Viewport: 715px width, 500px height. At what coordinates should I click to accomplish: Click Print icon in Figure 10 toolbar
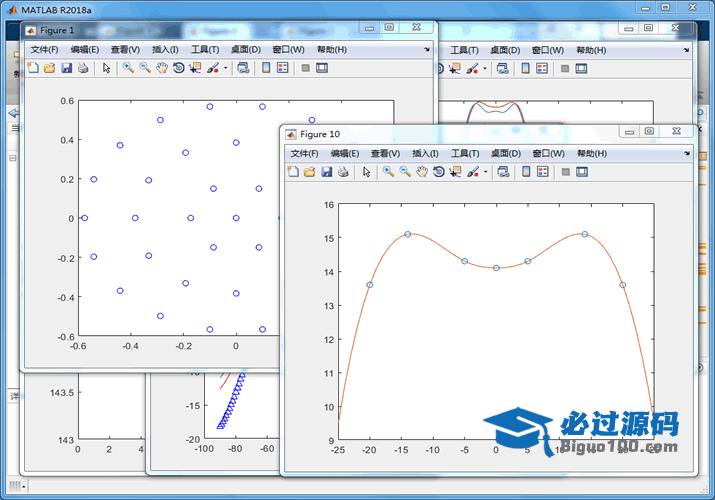pyautogui.click(x=343, y=172)
